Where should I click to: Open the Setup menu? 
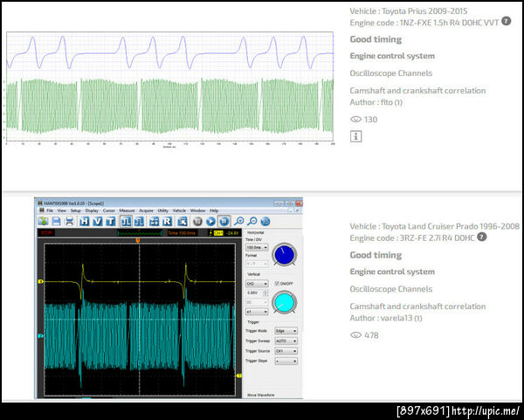tap(75, 210)
